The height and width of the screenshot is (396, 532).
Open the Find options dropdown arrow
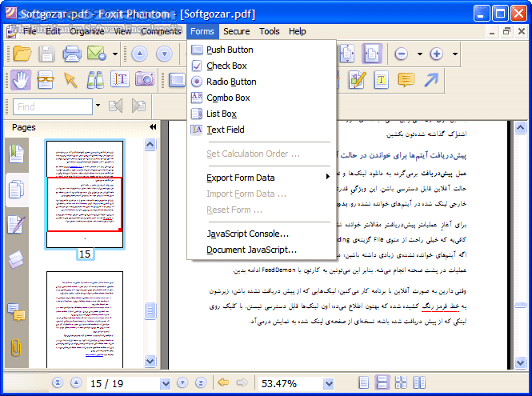tap(98, 106)
